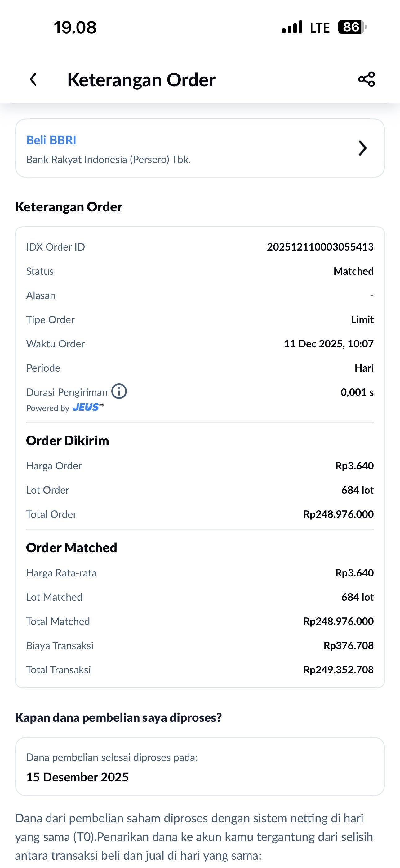Screen dimensions: 400x868
Task: Tap the back arrow icon
Action: (33, 79)
